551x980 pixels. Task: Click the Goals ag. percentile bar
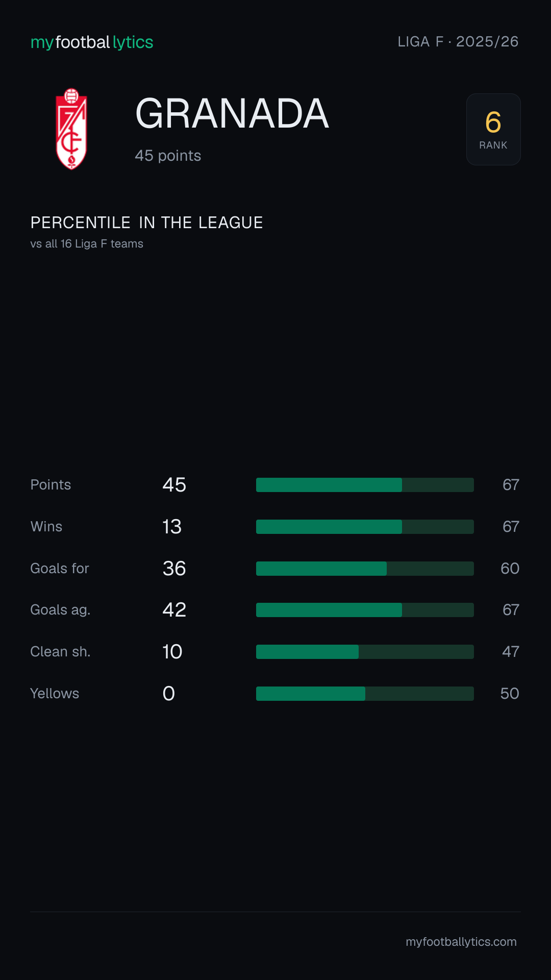click(x=365, y=610)
